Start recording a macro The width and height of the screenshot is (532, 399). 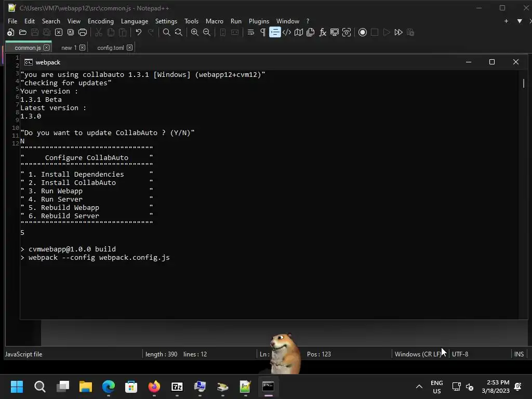click(363, 32)
